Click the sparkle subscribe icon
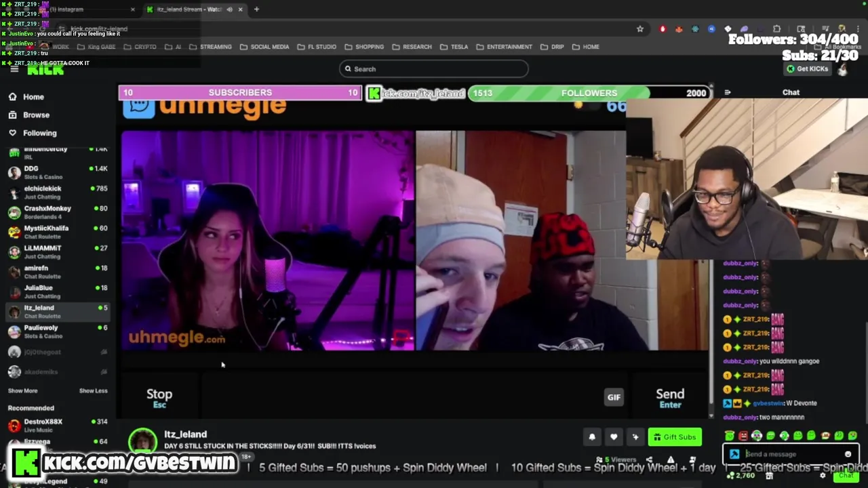 click(x=635, y=437)
